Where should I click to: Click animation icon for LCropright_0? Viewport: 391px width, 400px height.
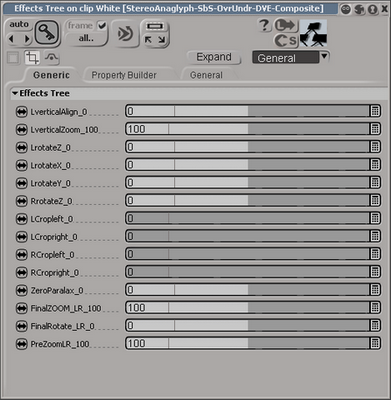[22, 237]
